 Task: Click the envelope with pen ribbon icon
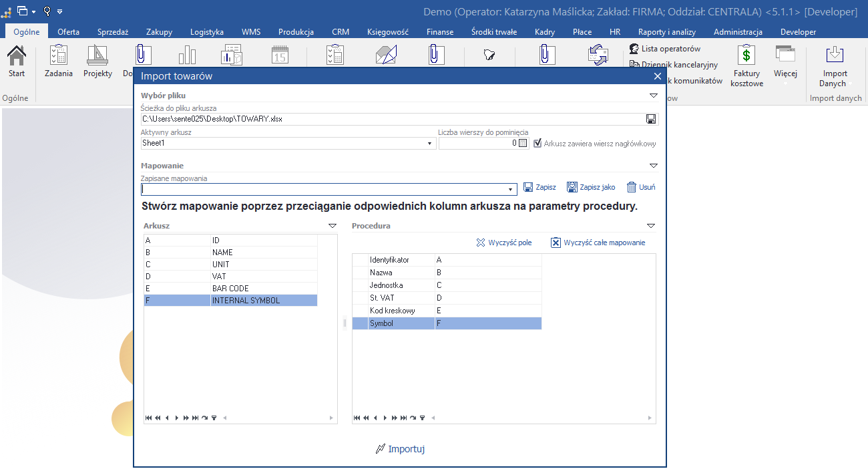click(x=387, y=55)
